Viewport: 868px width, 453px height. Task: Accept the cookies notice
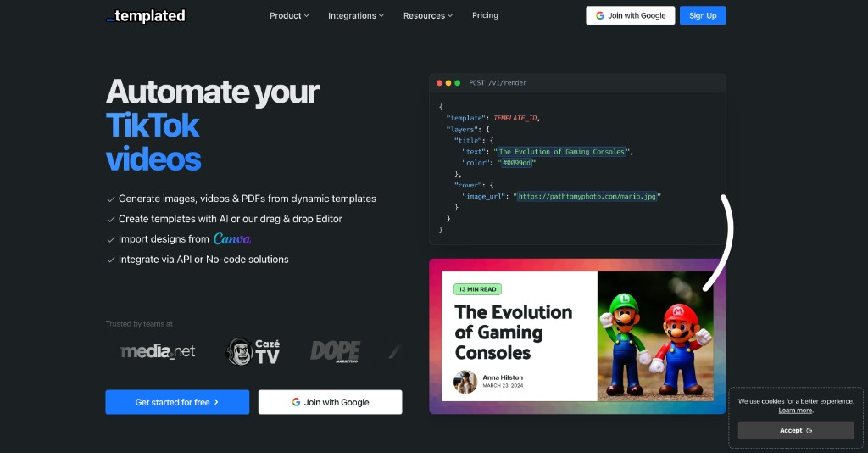[x=795, y=430]
